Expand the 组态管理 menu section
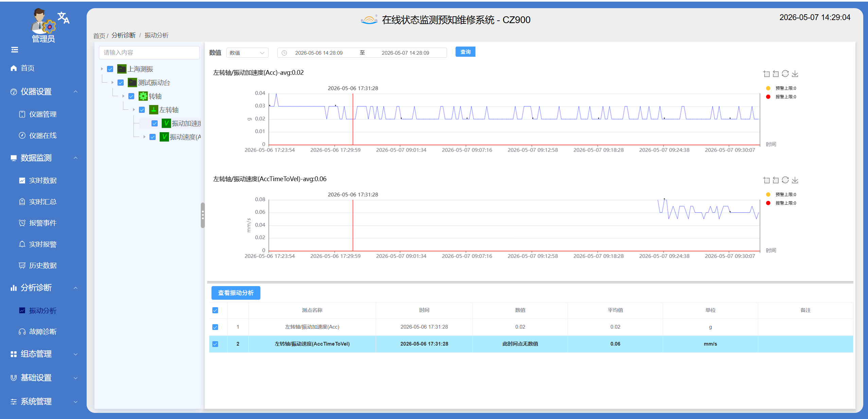Screen dimensions: 868x419 (x=43, y=354)
